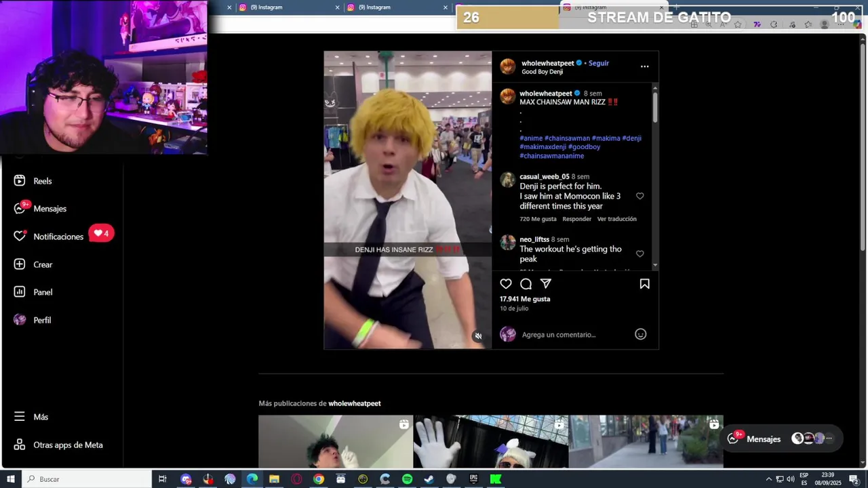Open the post's three-dot options menu
This screenshot has height=488, width=868.
point(644,66)
